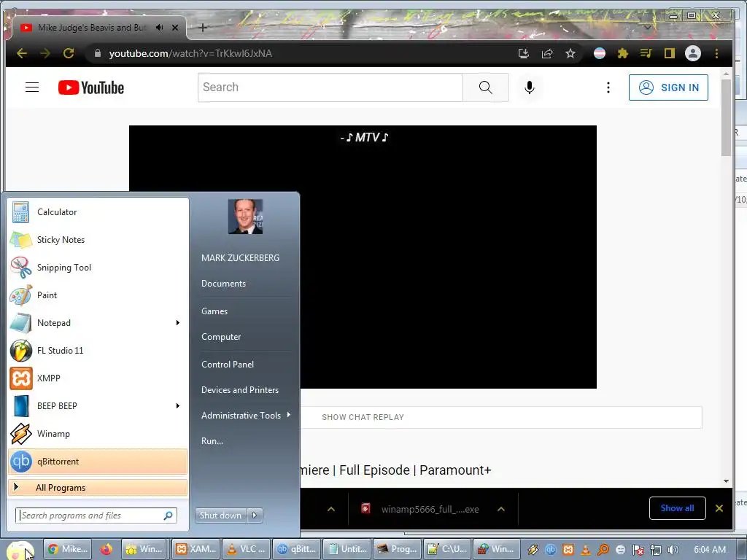Reload the YouTube page
The width and height of the screenshot is (747, 560).
[69, 53]
